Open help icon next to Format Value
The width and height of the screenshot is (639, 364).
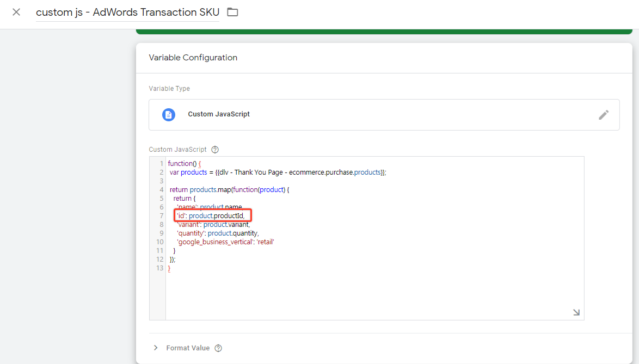[218, 348]
